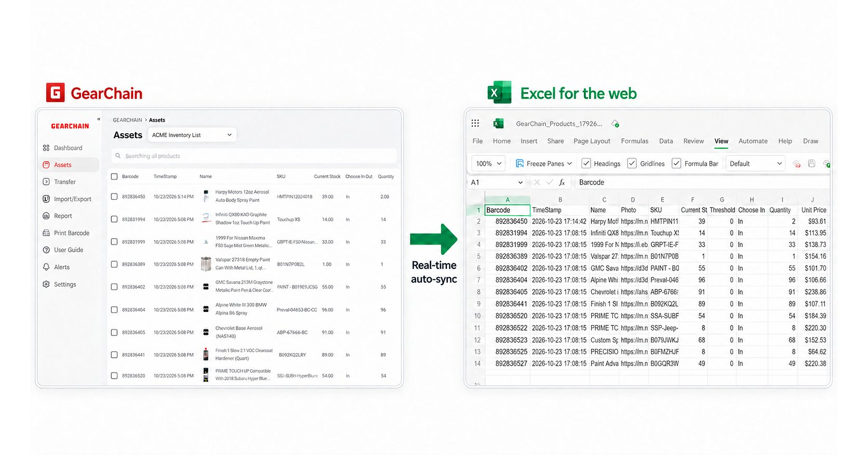
Task: Open Alerts bell icon
Action: (x=46, y=267)
